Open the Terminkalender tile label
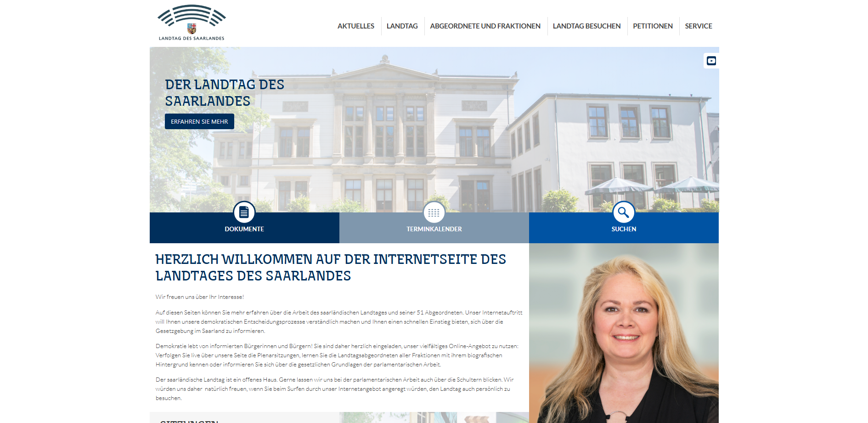 pos(434,229)
